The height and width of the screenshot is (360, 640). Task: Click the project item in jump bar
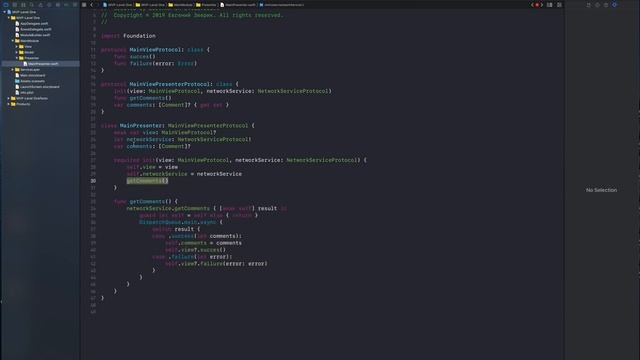pos(117,5)
